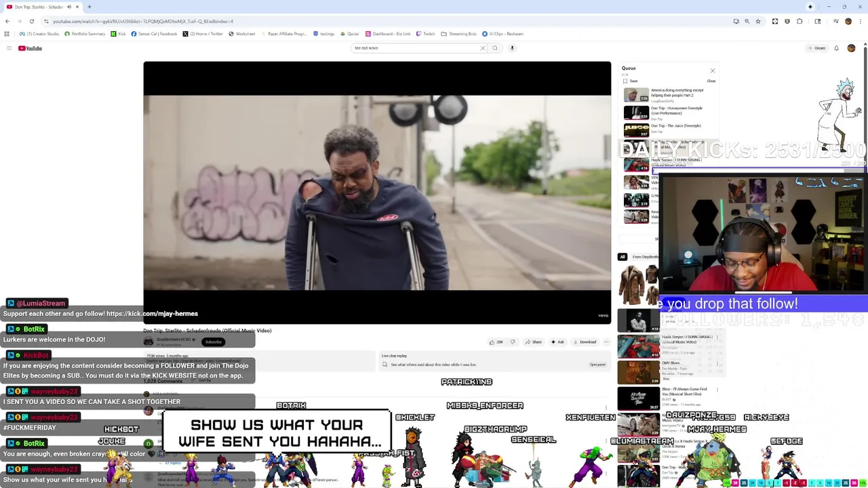868x488 pixels.
Task: Like the video with thumbs up
Action: (x=496, y=342)
